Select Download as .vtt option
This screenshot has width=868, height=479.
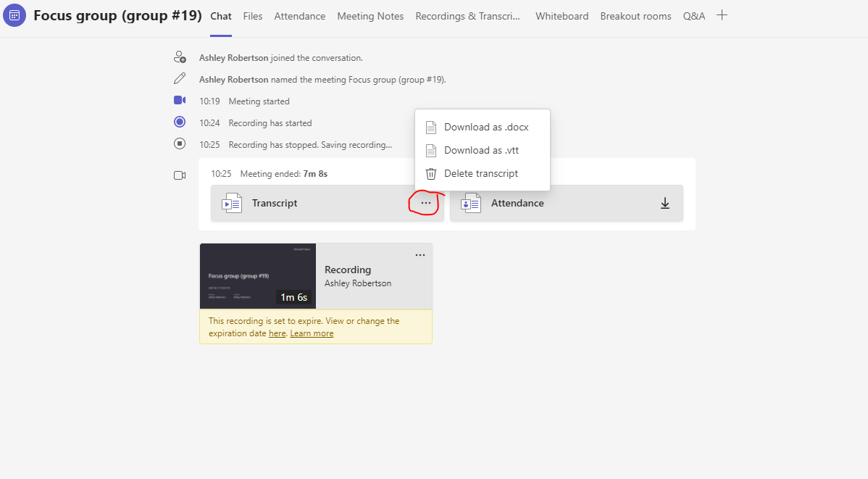click(481, 151)
